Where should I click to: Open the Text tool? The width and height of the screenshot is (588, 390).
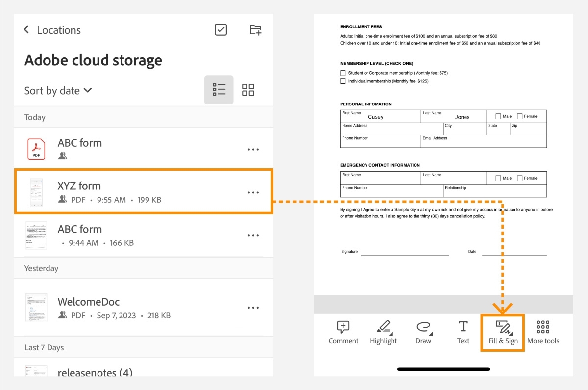(463, 332)
